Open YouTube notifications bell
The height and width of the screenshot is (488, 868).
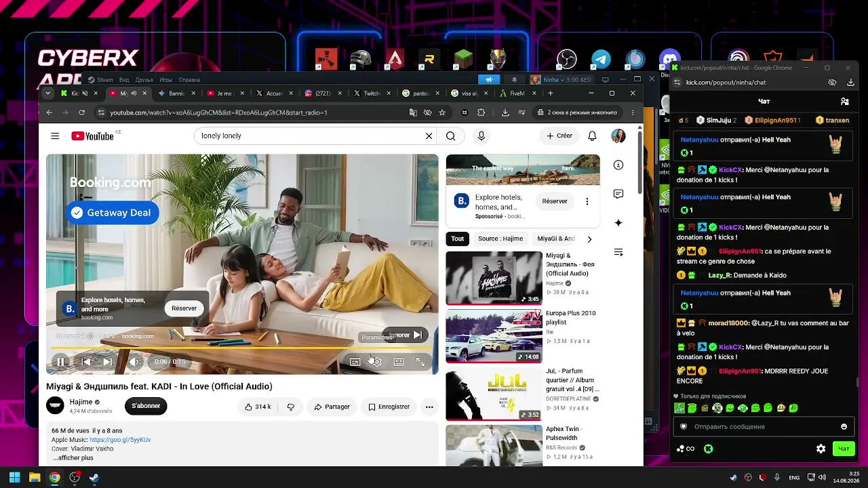tap(592, 136)
